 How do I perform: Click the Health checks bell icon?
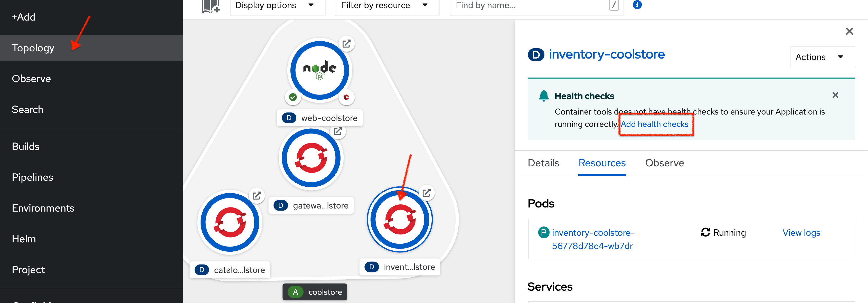pos(543,96)
